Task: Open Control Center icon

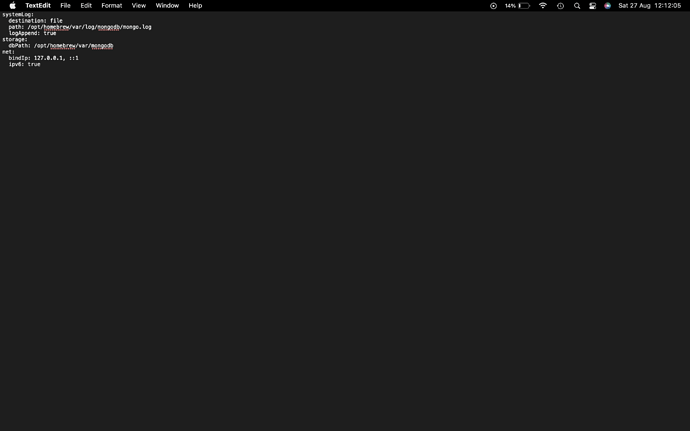Action: (x=592, y=6)
